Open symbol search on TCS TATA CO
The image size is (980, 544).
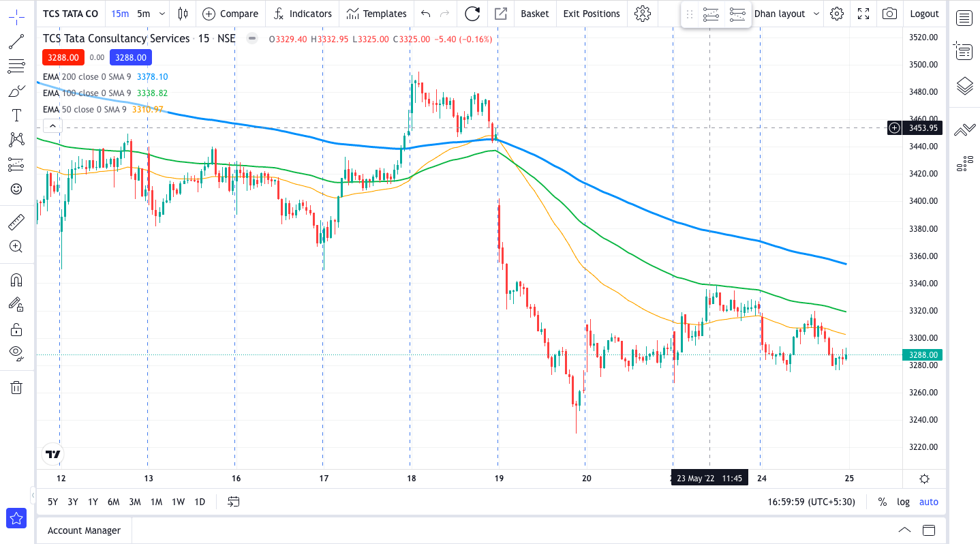coord(70,14)
